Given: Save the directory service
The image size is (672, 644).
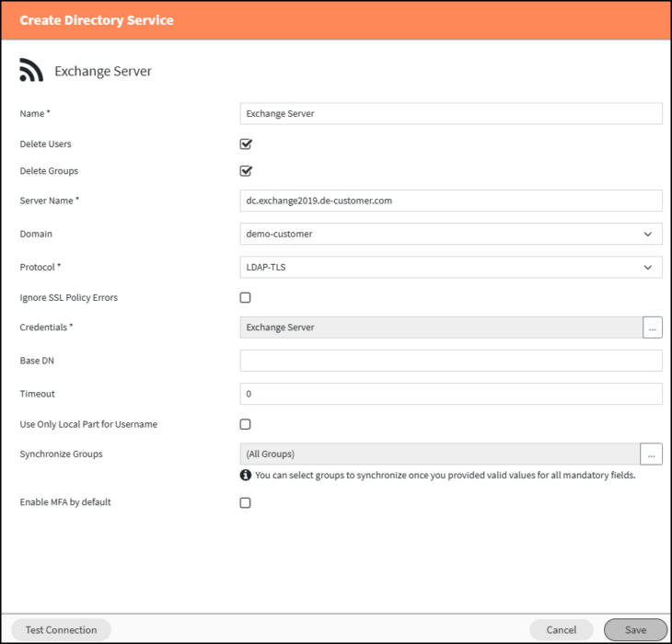Looking at the screenshot, I should click(x=635, y=630).
